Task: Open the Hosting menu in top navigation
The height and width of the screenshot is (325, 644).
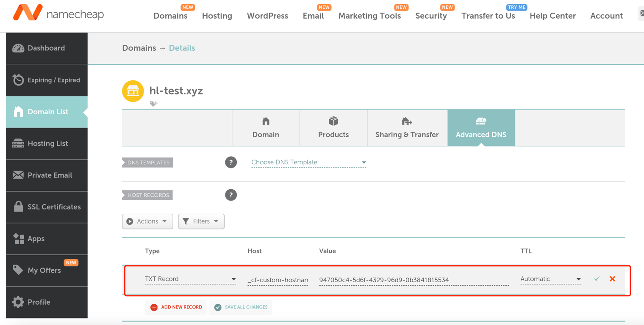Action: pyautogui.click(x=217, y=16)
